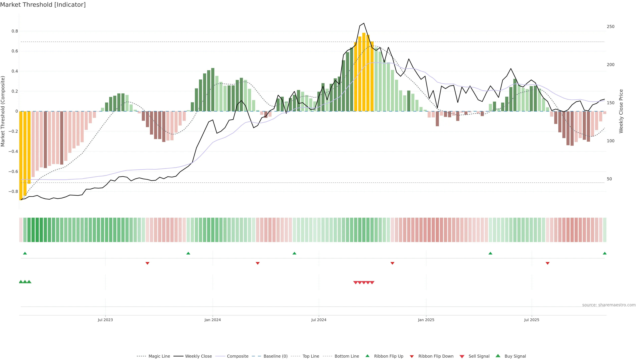Click the Baseline (0) legend item

point(275,356)
